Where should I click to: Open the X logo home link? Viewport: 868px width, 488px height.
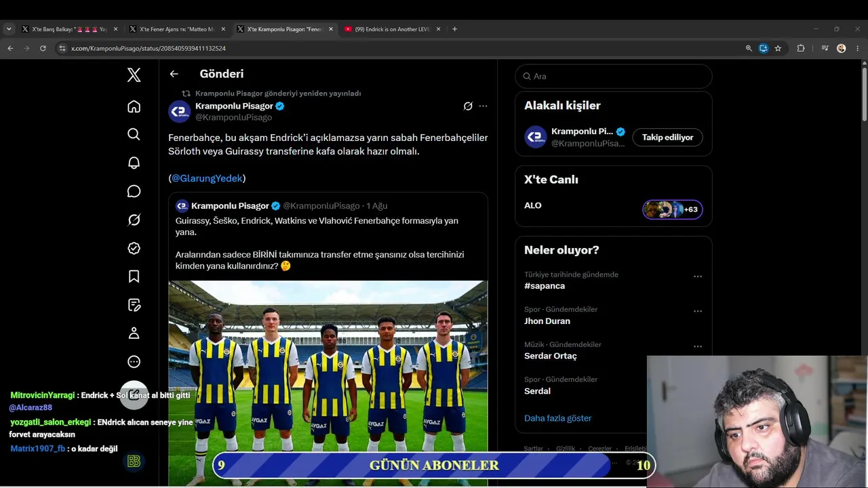(x=134, y=75)
